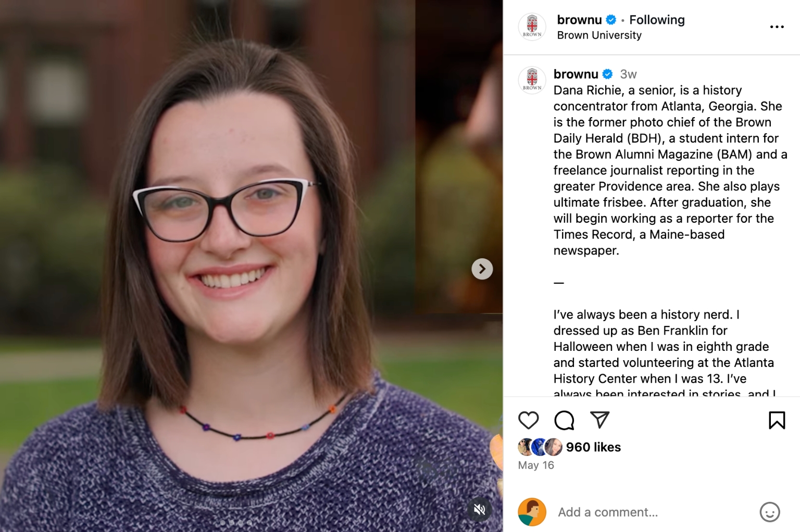The width and height of the screenshot is (800, 532).
Task: Share the post via paper plane icon
Action: (x=599, y=420)
